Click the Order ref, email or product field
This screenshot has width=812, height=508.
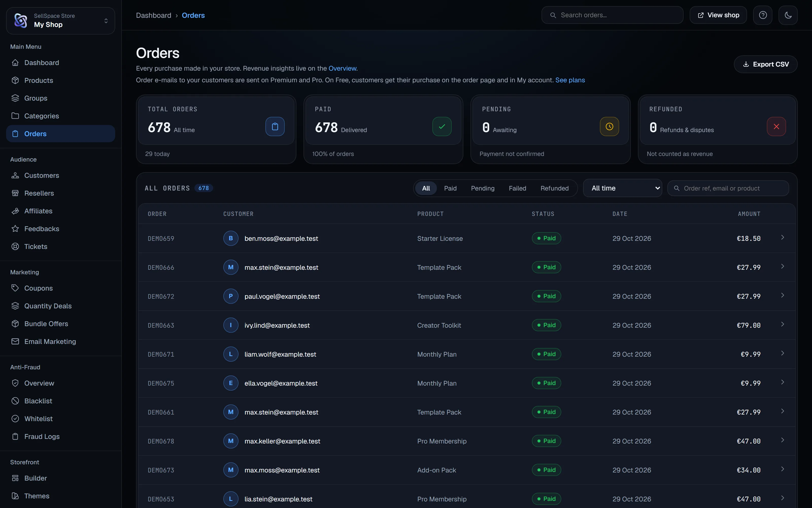tap(728, 188)
